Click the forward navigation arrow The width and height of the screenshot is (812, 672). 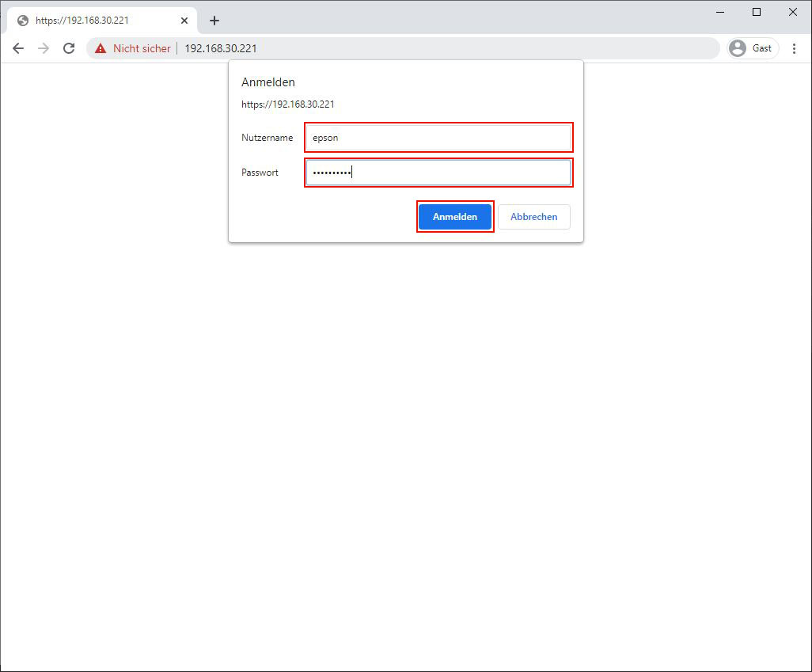pyautogui.click(x=44, y=48)
